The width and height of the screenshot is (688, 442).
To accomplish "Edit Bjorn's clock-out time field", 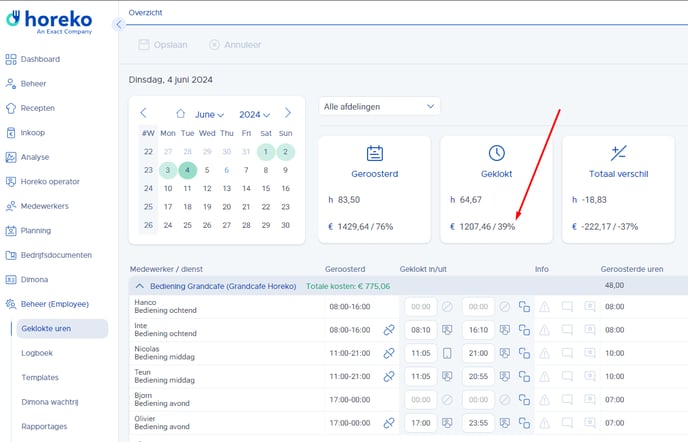I will pyautogui.click(x=478, y=400).
